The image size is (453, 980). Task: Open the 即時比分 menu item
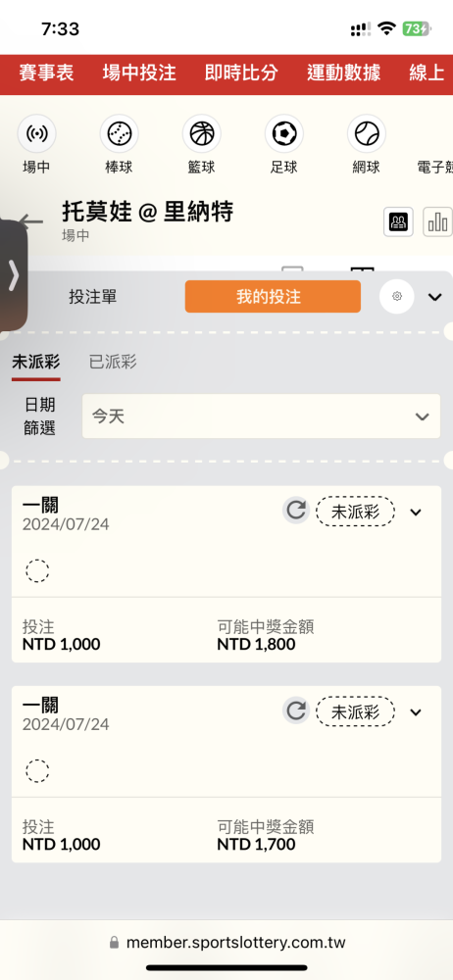[x=241, y=73]
